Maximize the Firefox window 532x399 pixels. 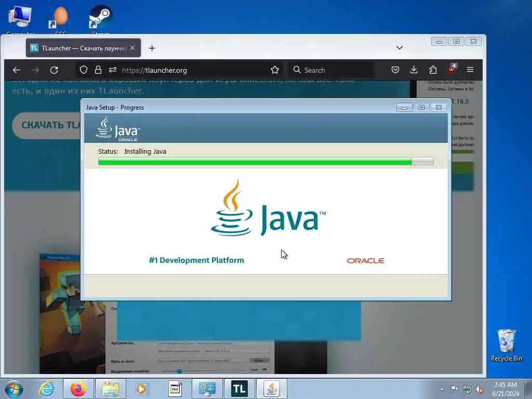coord(456,42)
